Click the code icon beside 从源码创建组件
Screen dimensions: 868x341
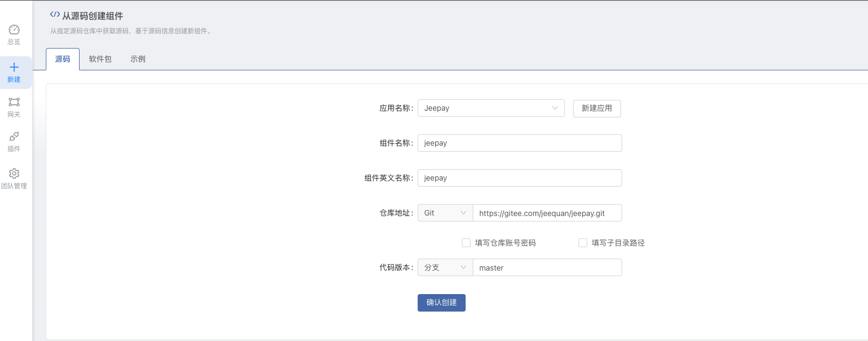pos(55,15)
